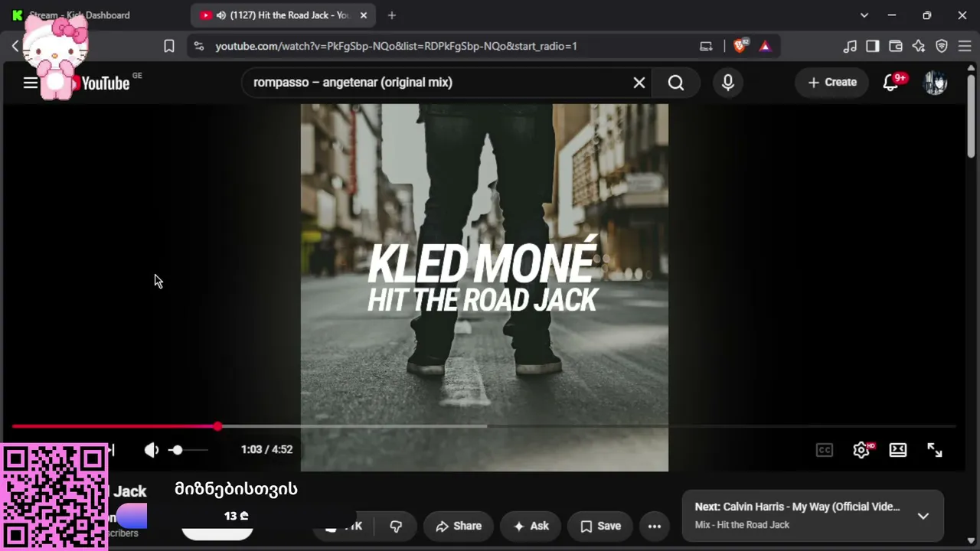
Task: Open YouTube notifications bell
Action: coord(891,83)
